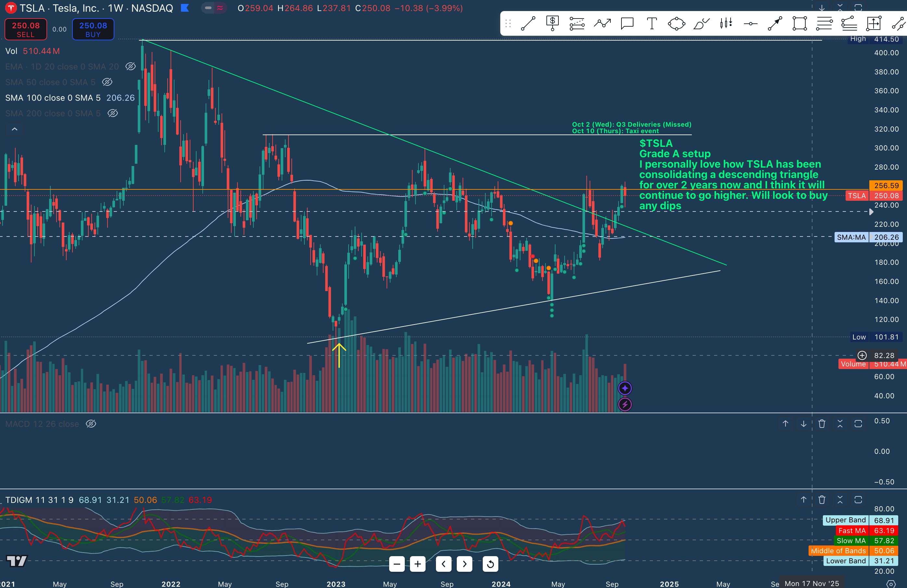This screenshot has height=588, width=907.
Task: Zoom in the chart with plus button
Action: [418, 564]
